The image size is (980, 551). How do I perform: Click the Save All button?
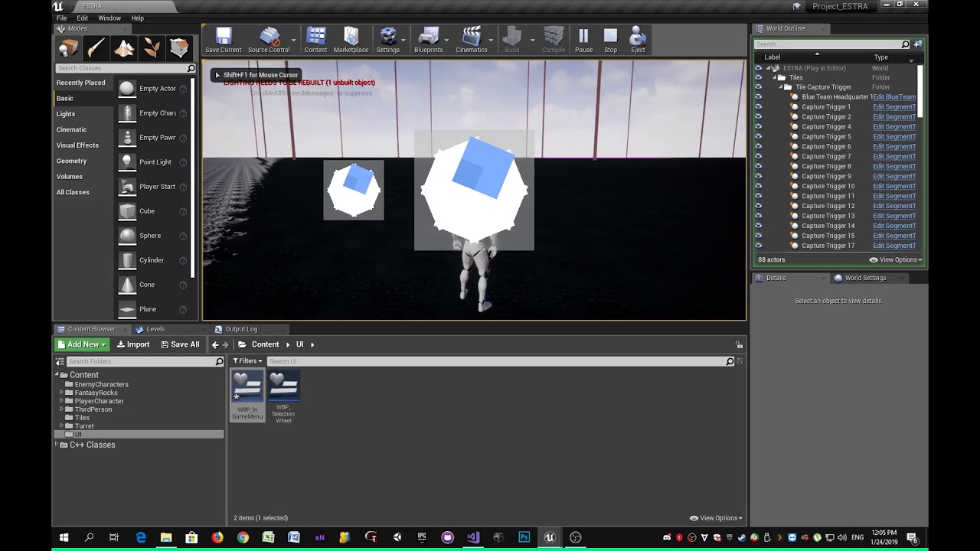click(180, 344)
